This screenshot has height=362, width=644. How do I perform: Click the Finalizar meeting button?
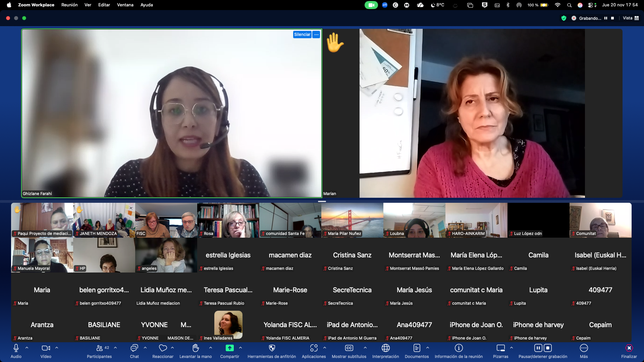(629, 348)
